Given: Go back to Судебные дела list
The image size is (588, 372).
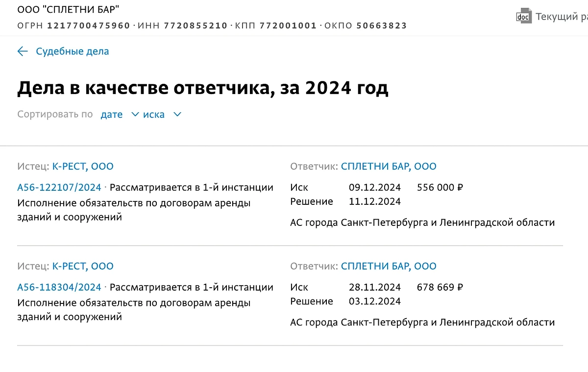Looking at the screenshot, I should coord(72,51).
